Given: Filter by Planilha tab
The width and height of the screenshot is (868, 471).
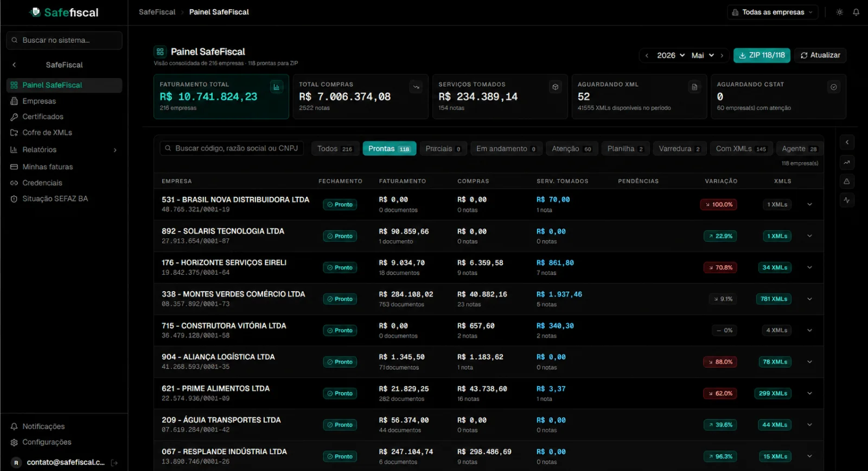Looking at the screenshot, I should click(625, 149).
